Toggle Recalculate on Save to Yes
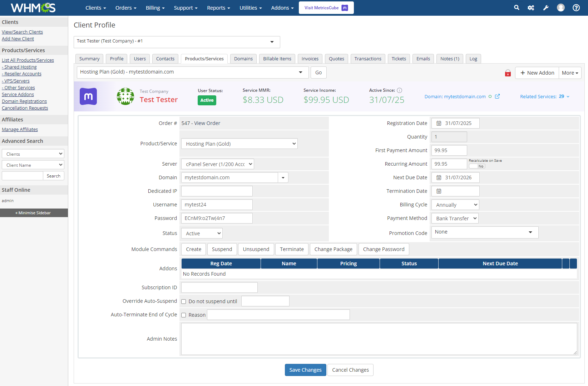The width and height of the screenshot is (588, 386). pyautogui.click(x=477, y=166)
